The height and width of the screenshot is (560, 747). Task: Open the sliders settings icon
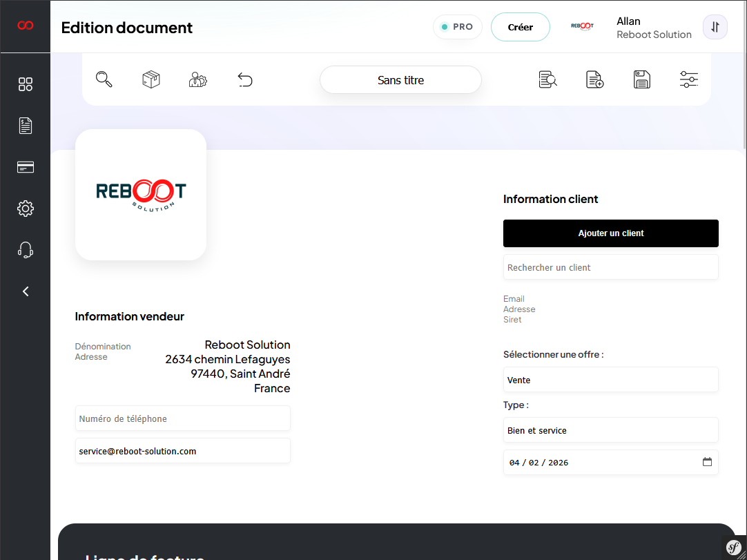tap(689, 79)
